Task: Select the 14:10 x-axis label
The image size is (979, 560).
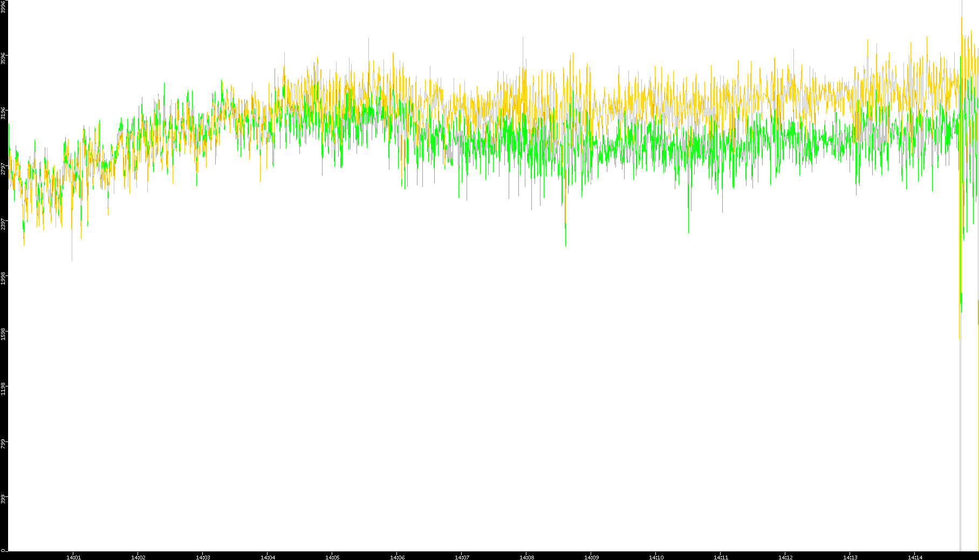Action: point(656,557)
